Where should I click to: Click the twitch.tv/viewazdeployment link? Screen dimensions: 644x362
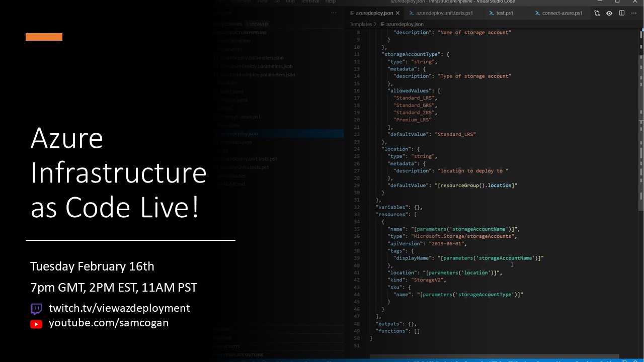(x=119, y=308)
